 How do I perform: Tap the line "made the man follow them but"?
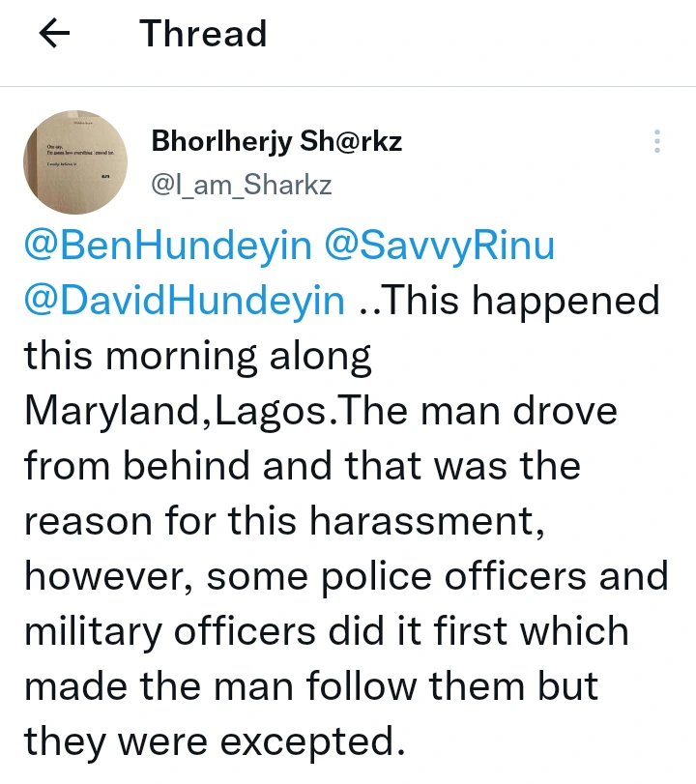311,686
